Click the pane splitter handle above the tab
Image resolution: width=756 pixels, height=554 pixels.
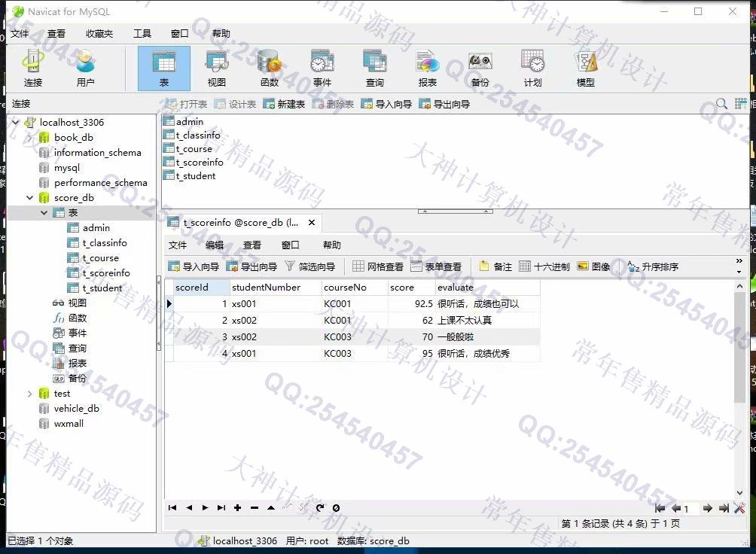coord(455,212)
